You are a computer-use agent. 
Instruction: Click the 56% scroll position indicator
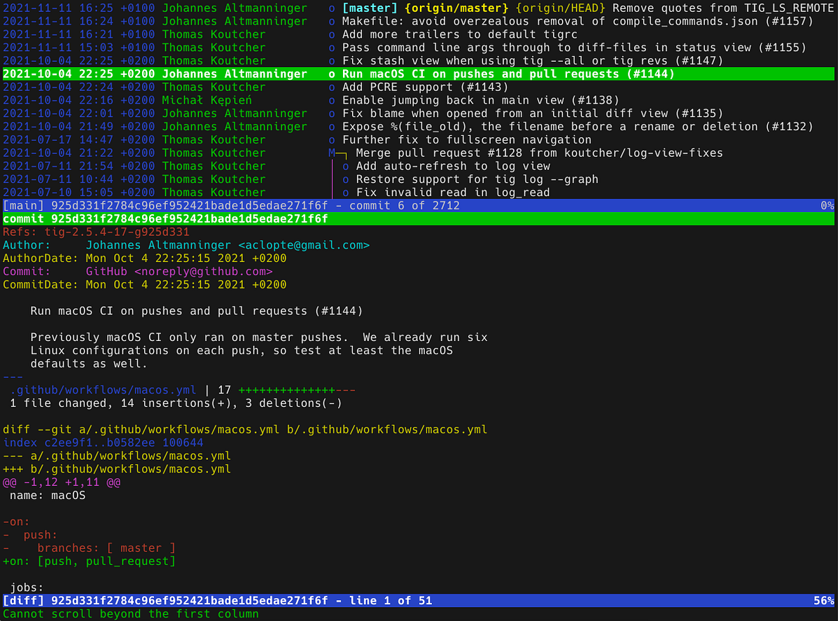826,600
